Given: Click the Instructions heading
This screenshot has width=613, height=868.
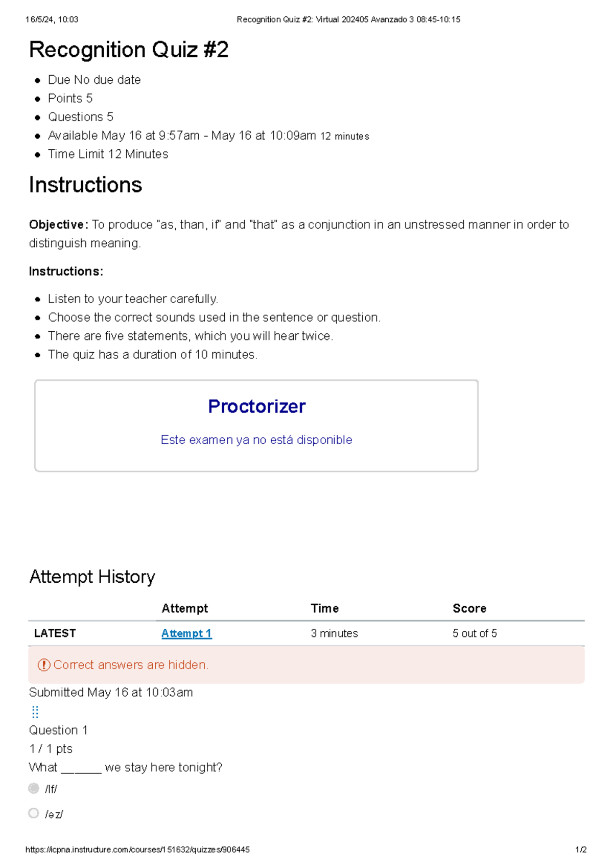Looking at the screenshot, I should pyautogui.click(x=85, y=185).
